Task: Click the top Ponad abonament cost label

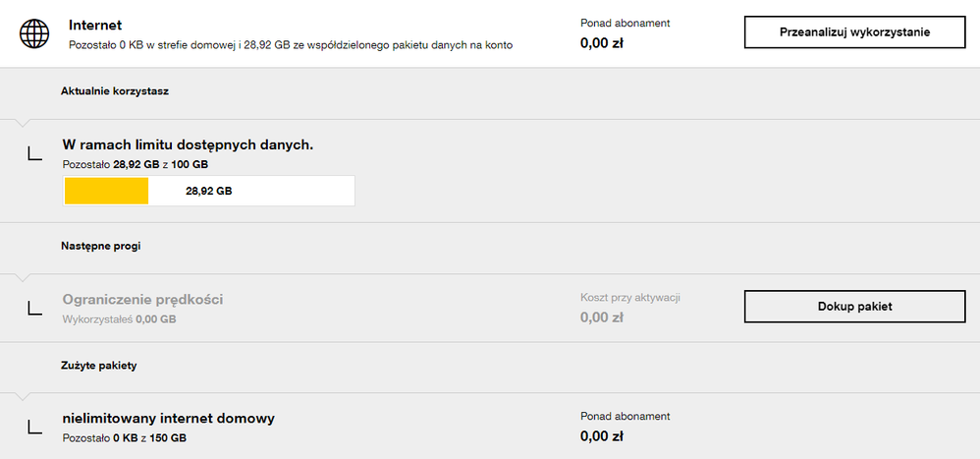Action: (625, 23)
